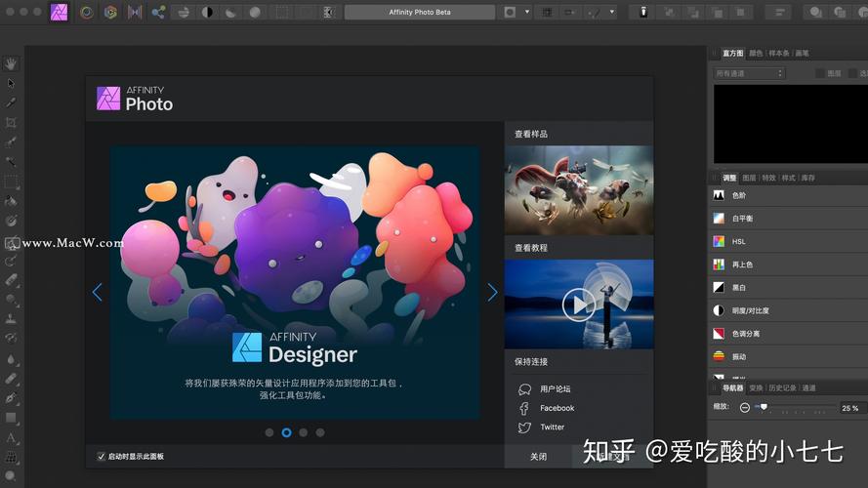
Task: Open the 历史记录 history tab
Action: (x=782, y=387)
